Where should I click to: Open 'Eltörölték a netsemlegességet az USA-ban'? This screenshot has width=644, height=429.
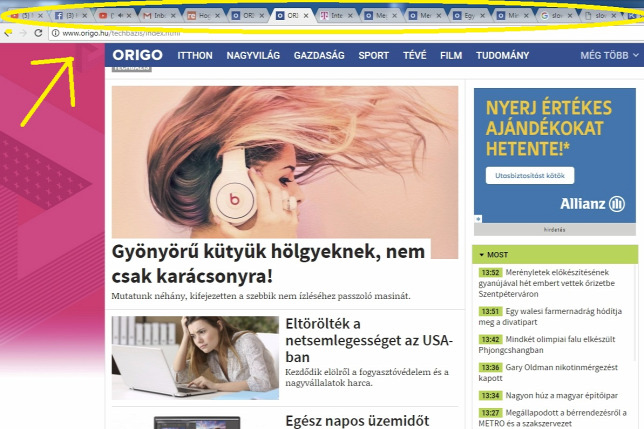point(369,340)
